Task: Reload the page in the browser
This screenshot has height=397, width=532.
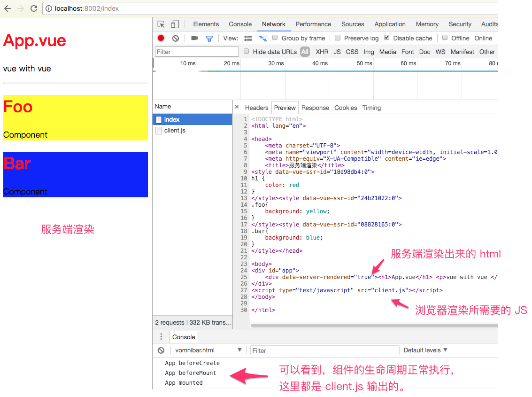Action: coord(34,8)
